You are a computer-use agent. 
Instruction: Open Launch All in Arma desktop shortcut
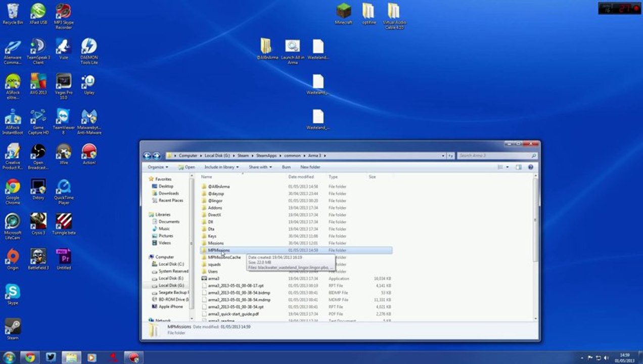(292, 52)
